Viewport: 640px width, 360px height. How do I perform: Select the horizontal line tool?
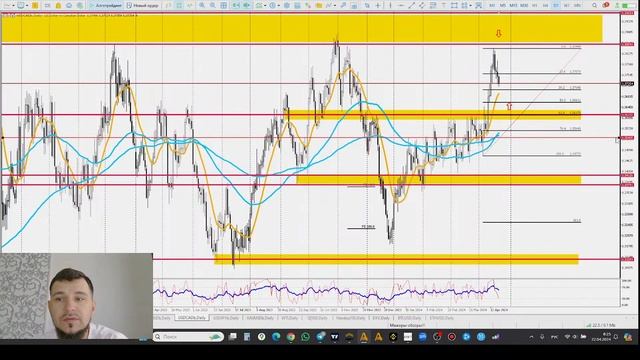[x=402, y=6]
